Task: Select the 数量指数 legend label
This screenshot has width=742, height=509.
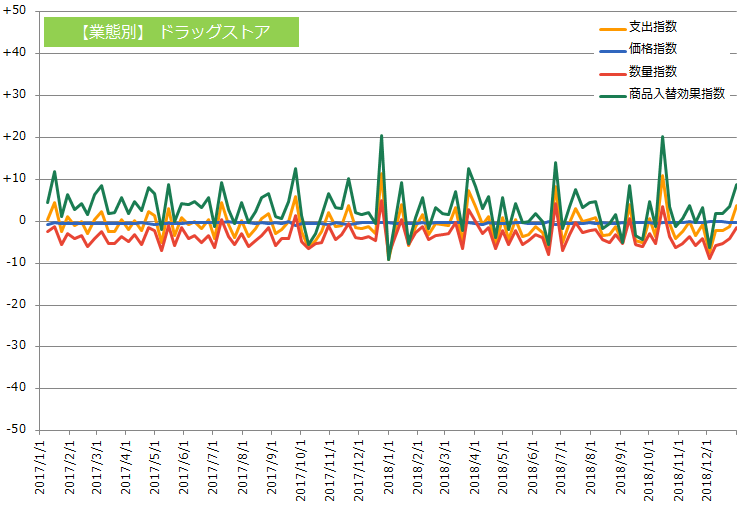Action: [x=653, y=71]
